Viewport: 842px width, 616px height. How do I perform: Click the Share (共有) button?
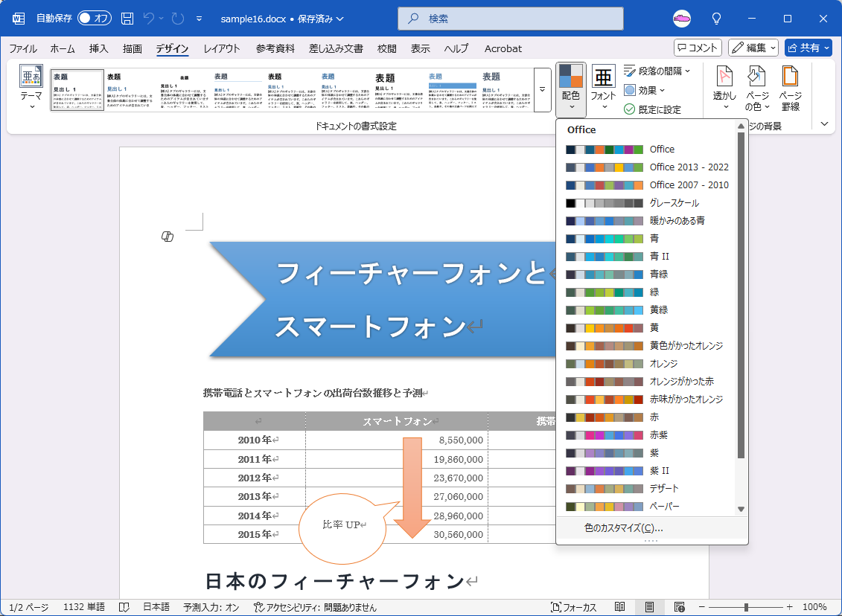click(808, 48)
